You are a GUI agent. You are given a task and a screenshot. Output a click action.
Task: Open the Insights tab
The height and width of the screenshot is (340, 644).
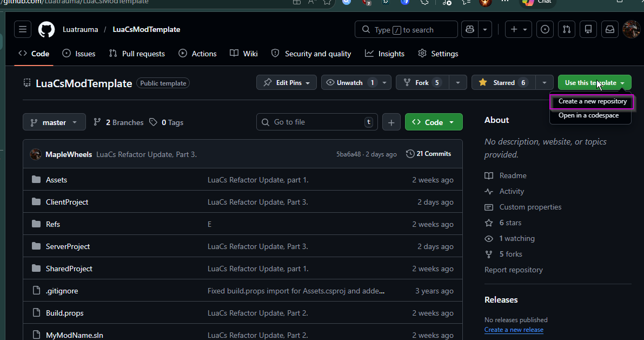click(385, 54)
